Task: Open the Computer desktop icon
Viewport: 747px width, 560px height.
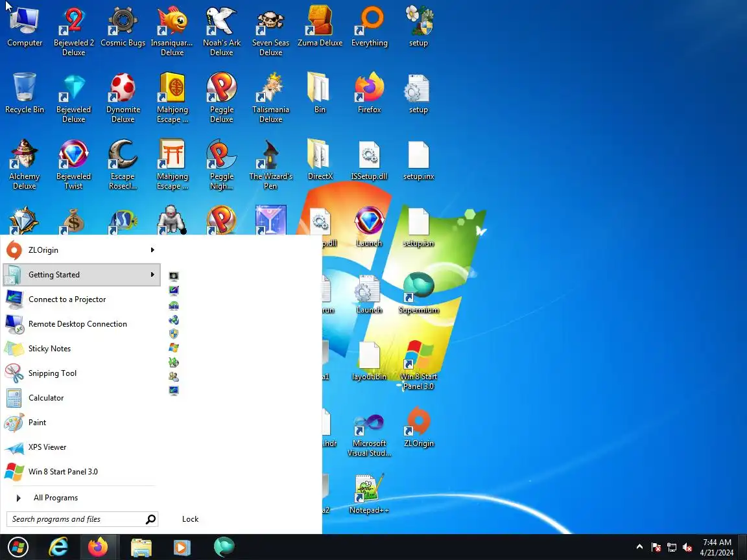Action: tap(24, 27)
